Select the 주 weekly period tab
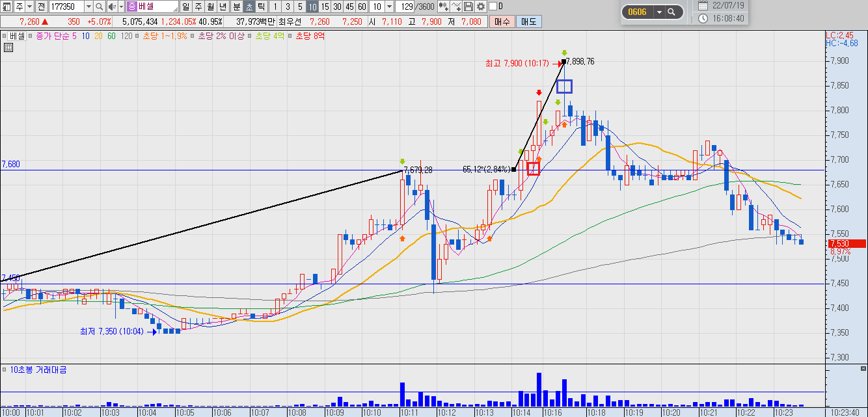868x417 pixels. [198, 7]
